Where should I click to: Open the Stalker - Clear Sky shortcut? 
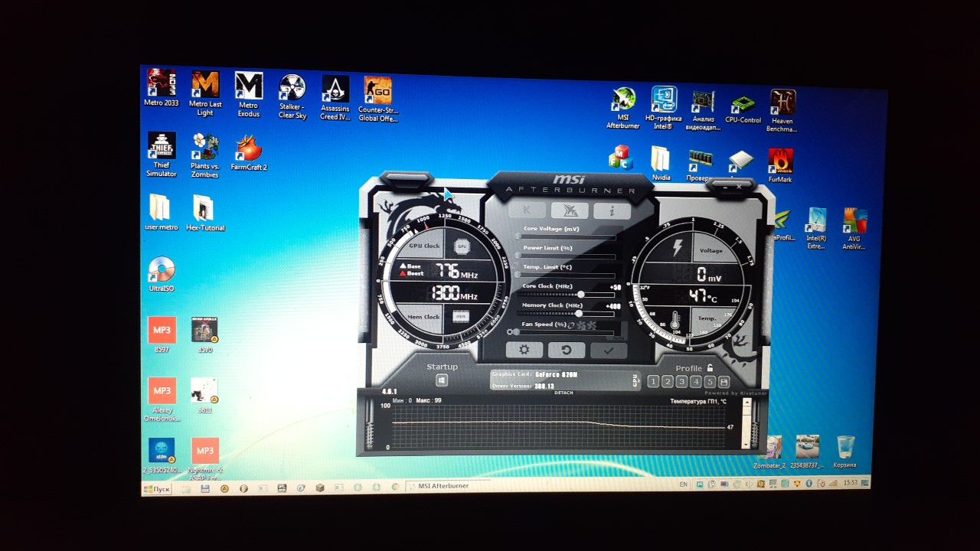[292, 97]
